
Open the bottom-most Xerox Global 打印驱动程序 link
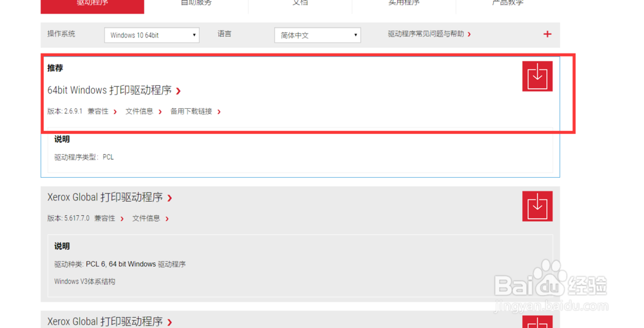tap(109, 322)
